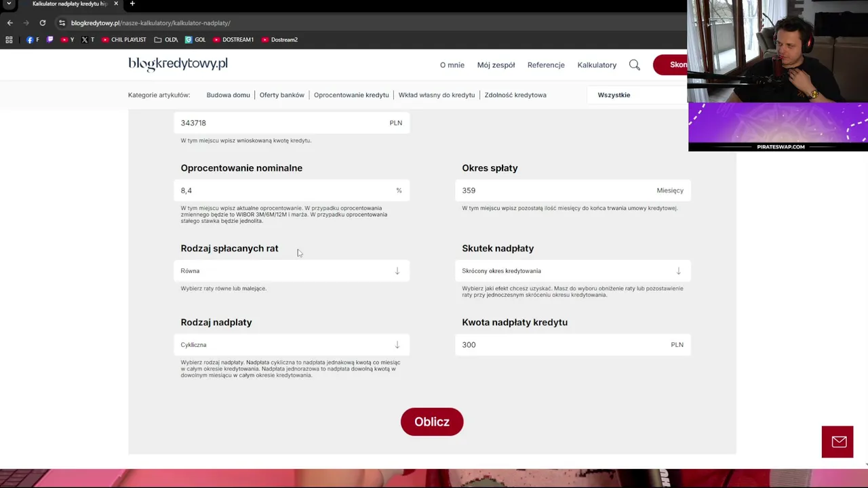
Task: Click the browser forward arrow
Action: pyautogui.click(x=26, y=23)
